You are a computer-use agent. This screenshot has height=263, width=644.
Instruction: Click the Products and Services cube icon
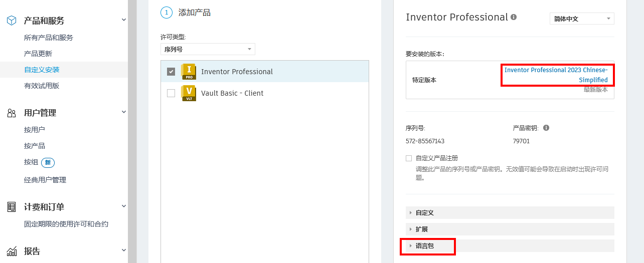point(12,21)
